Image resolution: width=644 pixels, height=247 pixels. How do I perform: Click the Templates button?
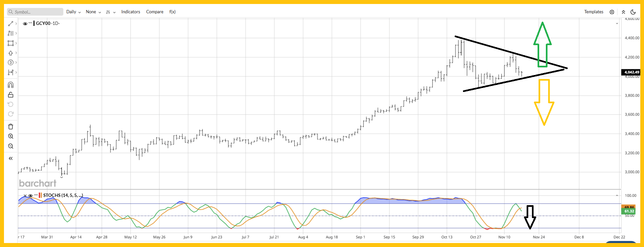(x=594, y=12)
